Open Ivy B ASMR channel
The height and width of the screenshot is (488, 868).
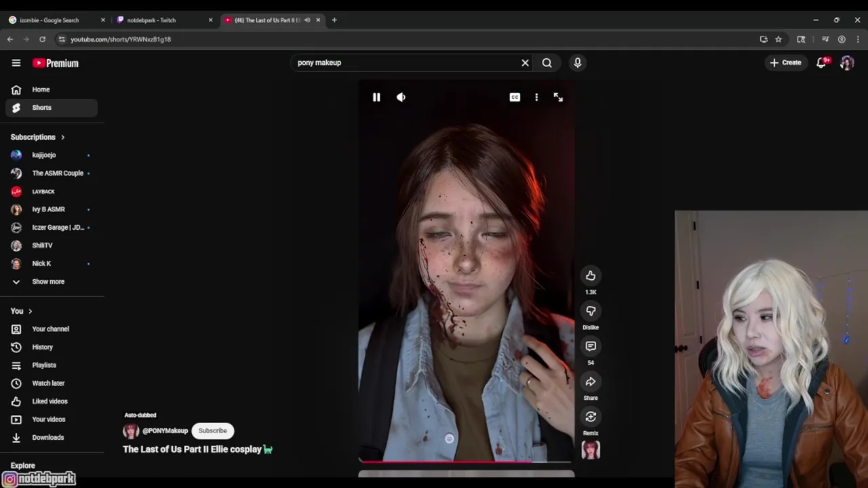tap(52, 209)
